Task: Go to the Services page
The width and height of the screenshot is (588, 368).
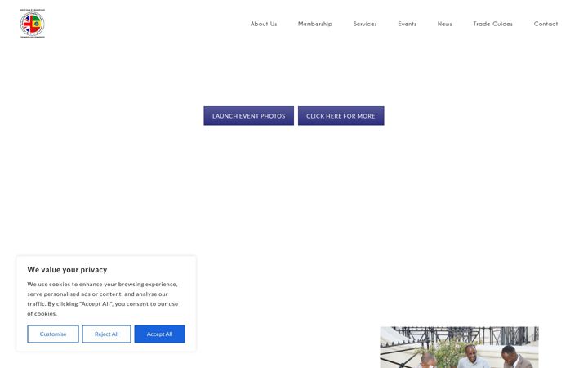Action: pyautogui.click(x=365, y=24)
